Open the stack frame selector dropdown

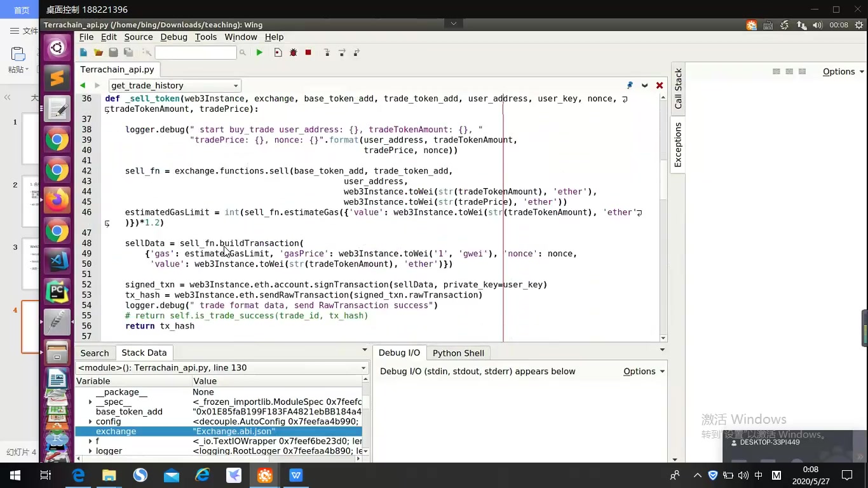tap(363, 367)
